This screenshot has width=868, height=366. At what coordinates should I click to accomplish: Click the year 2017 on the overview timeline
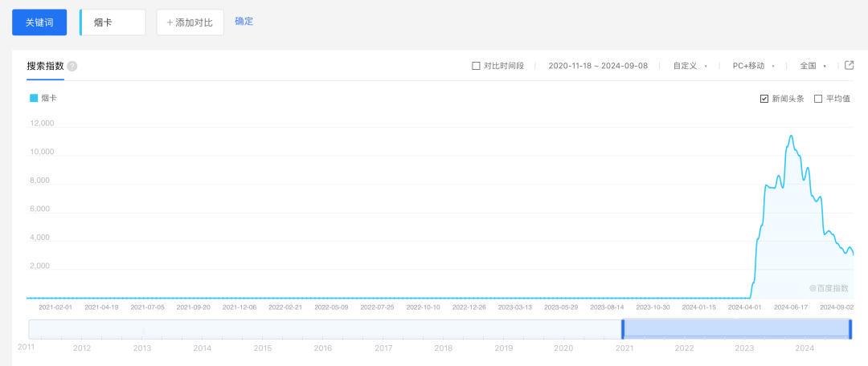click(383, 348)
